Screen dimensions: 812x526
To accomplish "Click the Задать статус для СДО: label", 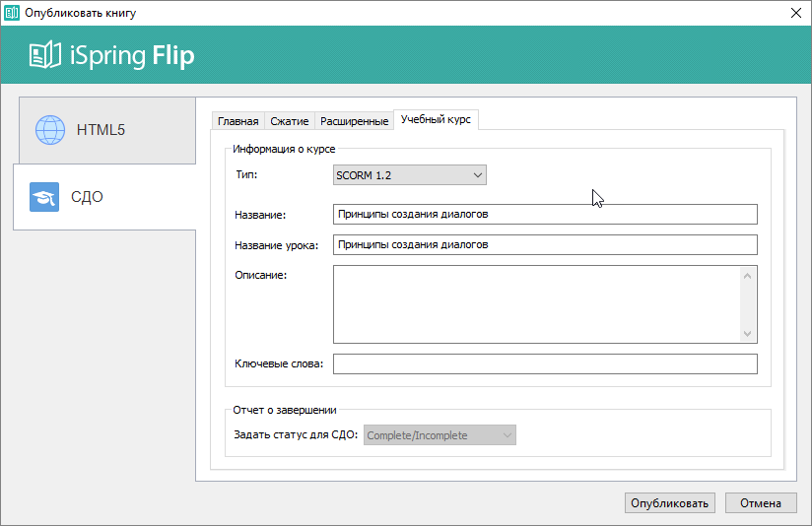I will (296, 434).
